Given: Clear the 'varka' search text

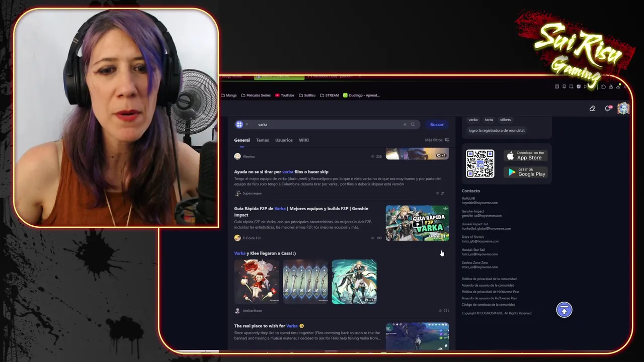Looking at the screenshot, I should point(405,125).
